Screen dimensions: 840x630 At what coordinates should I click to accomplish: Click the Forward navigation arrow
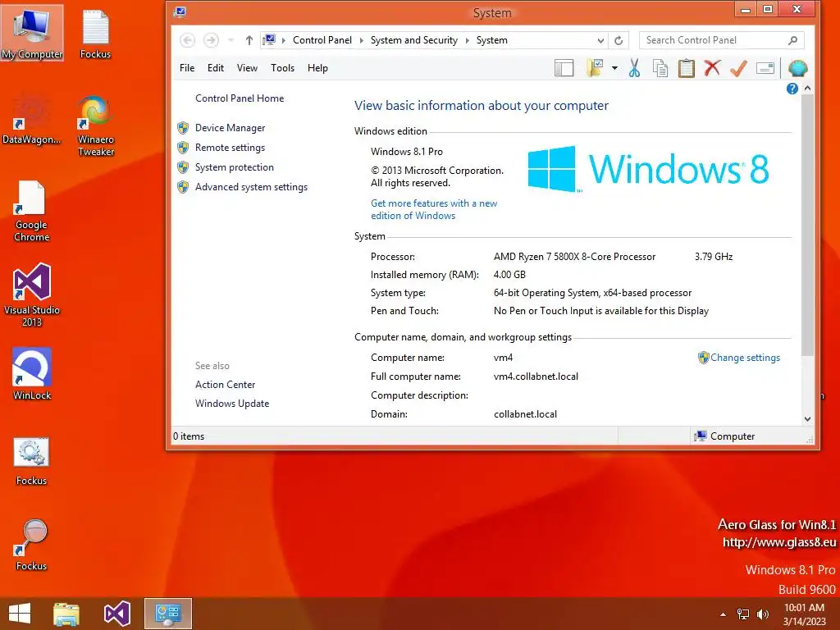(x=211, y=40)
